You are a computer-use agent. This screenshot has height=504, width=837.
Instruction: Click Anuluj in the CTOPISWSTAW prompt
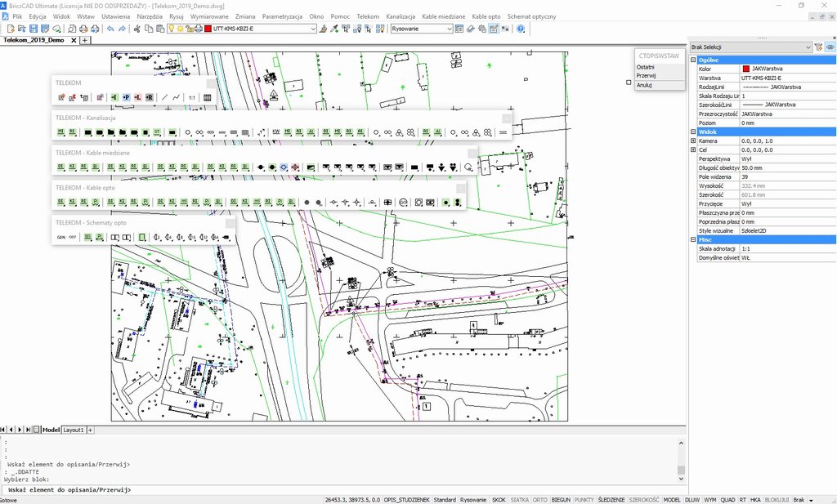tap(645, 85)
